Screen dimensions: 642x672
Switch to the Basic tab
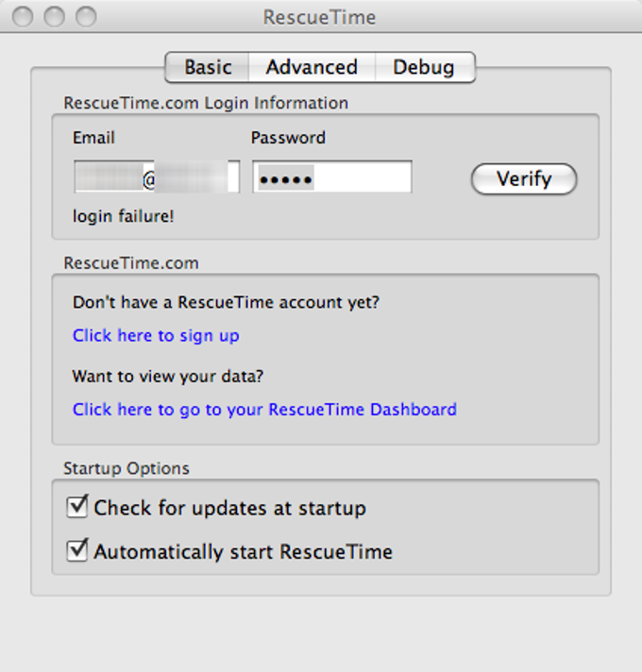208,67
